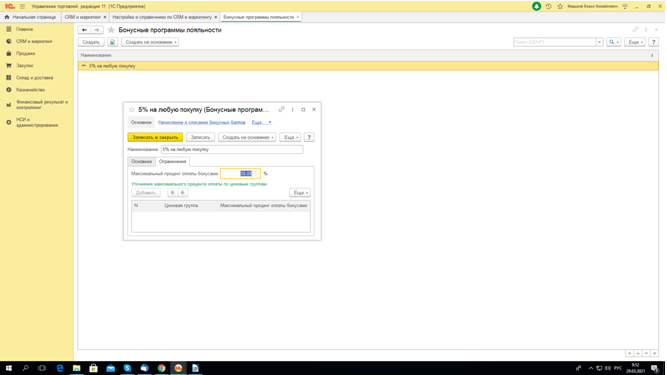Click the forward navigation arrow
This screenshot has height=375, width=667.
97,30
